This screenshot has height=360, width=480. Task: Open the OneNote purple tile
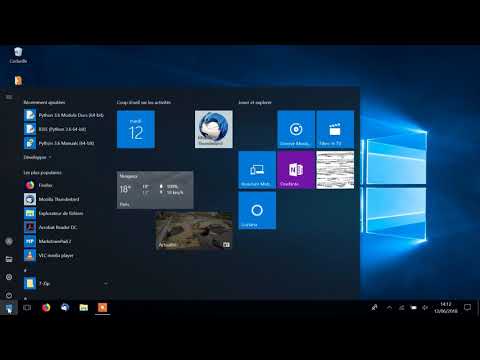[x=296, y=170]
